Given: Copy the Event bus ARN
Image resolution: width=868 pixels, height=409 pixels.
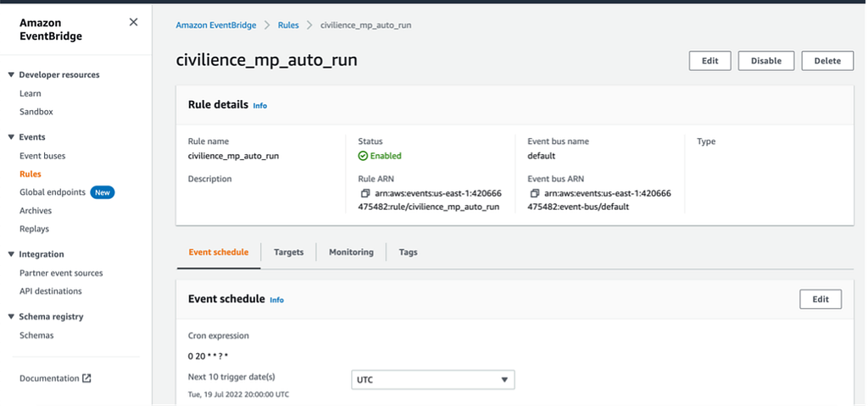Looking at the screenshot, I should (x=534, y=194).
